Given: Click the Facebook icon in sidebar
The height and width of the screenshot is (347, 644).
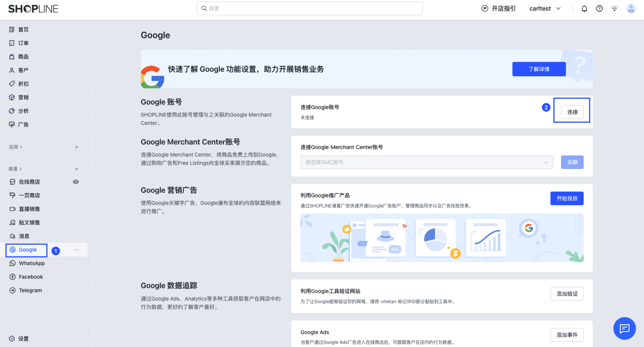Looking at the screenshot, I should 12,277.
